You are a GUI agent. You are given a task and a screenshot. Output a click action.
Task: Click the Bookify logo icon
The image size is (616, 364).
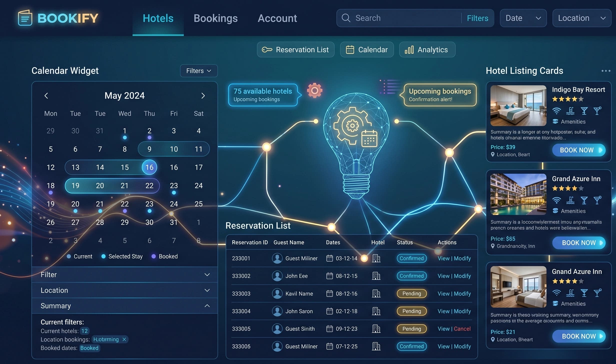25,18
